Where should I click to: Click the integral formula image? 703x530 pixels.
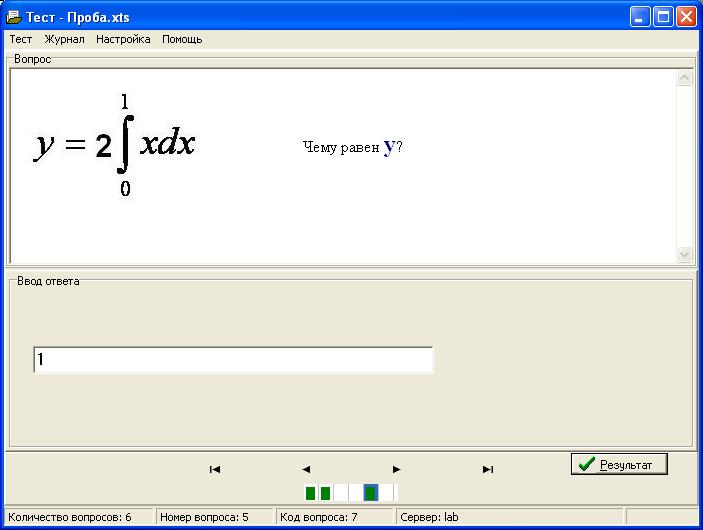coord(115,145)
